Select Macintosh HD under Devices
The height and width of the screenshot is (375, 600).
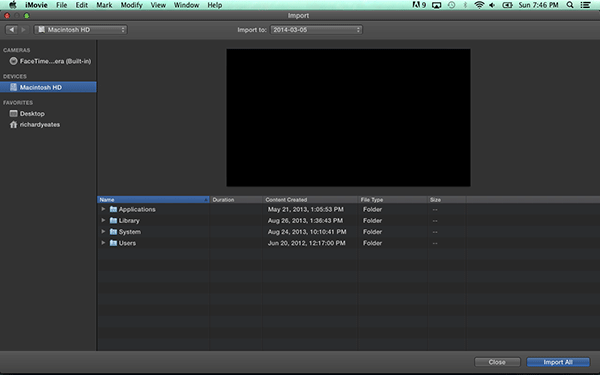pyautogui.click(x=48, y=87)
